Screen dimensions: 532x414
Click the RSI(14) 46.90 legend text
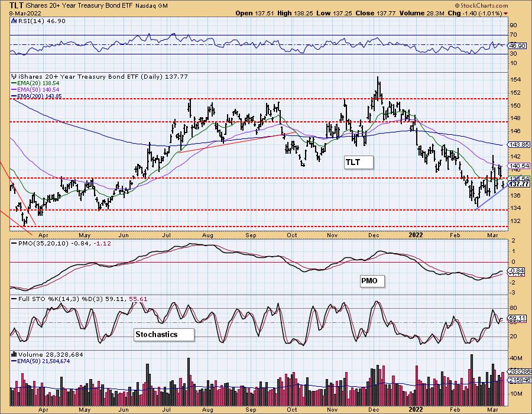(41, 21)
